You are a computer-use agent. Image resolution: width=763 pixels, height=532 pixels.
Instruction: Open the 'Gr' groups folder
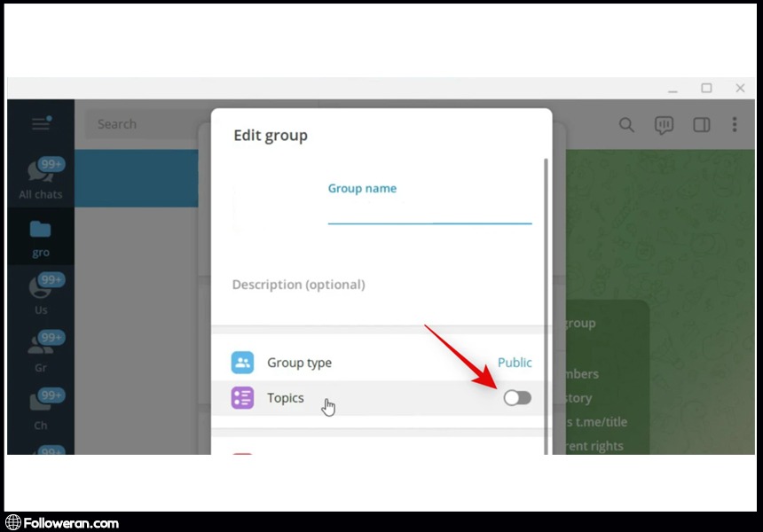pyautogui.click(x=41, y=351)
